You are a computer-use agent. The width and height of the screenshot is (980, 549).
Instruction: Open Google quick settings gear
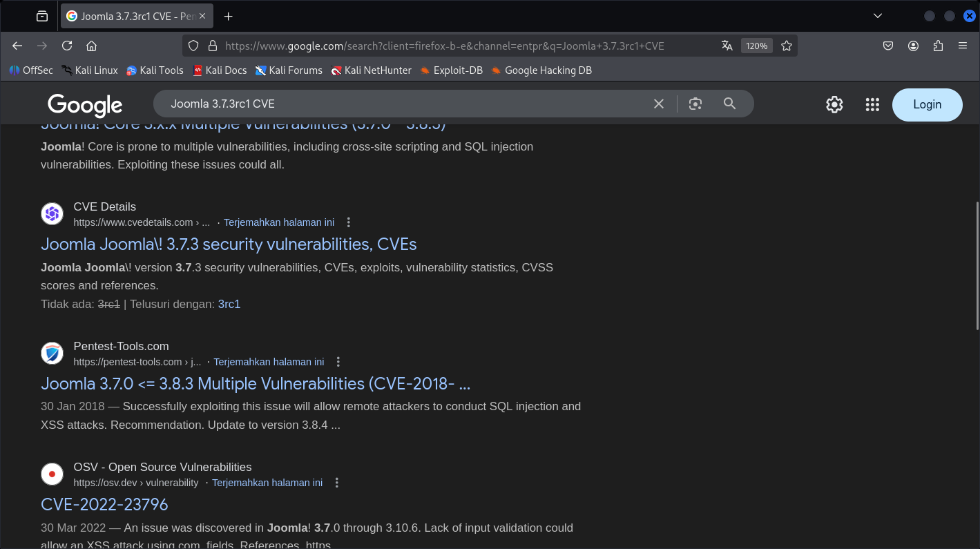click(834, 104)
